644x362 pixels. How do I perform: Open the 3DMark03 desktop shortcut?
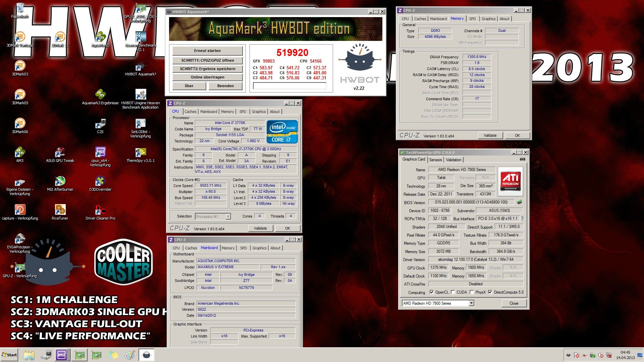tap(20, 68)
